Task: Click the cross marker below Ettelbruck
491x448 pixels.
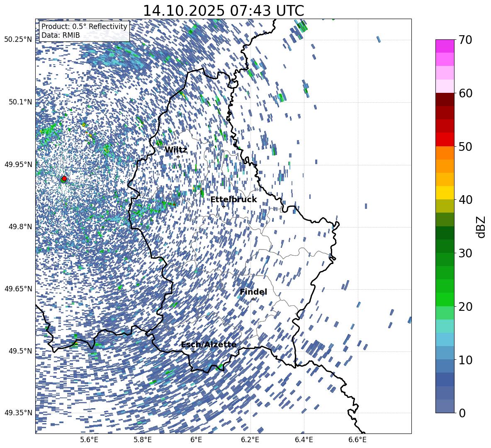Action: 224,206
